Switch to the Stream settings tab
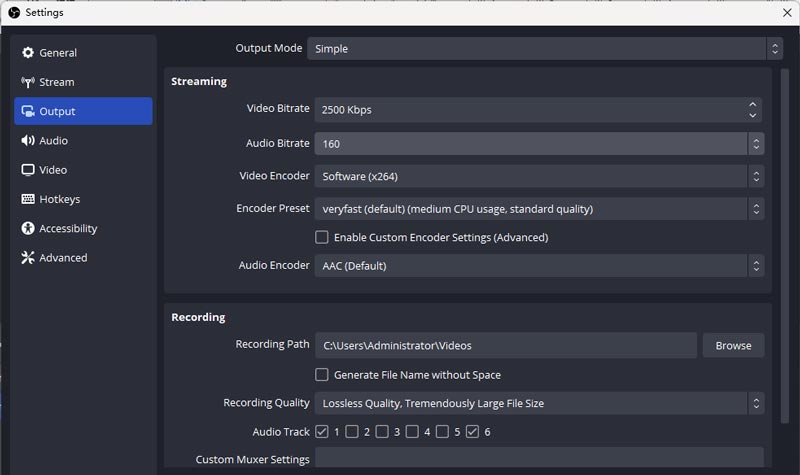Image resolution: width=800 pixels, height=475 pixels. point(57,82)
